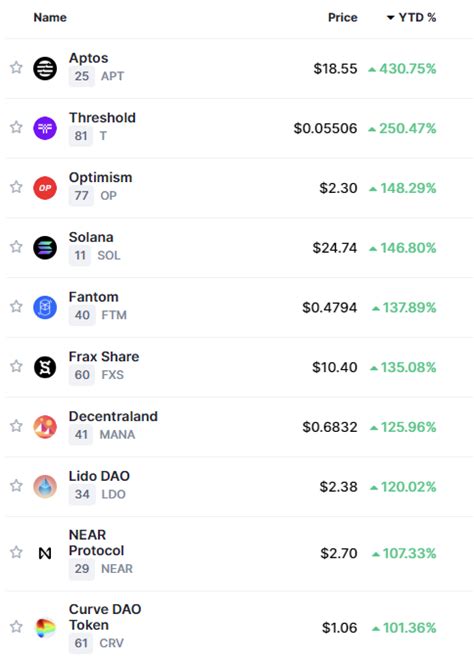Click the red Optimism OP logo
Viewport: 474px width, 662px height.
45,187
